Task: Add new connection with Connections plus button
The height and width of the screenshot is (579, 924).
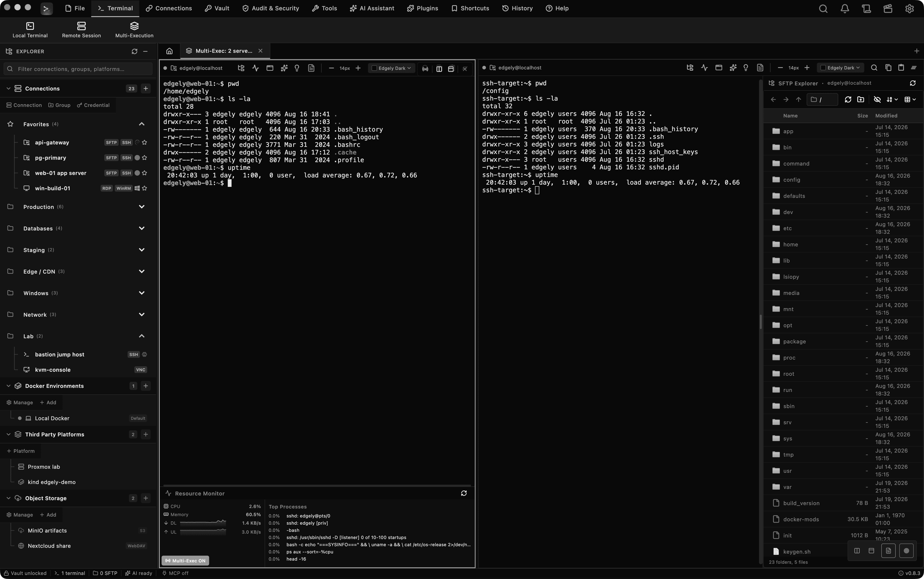Action: [x=146, y=88]
